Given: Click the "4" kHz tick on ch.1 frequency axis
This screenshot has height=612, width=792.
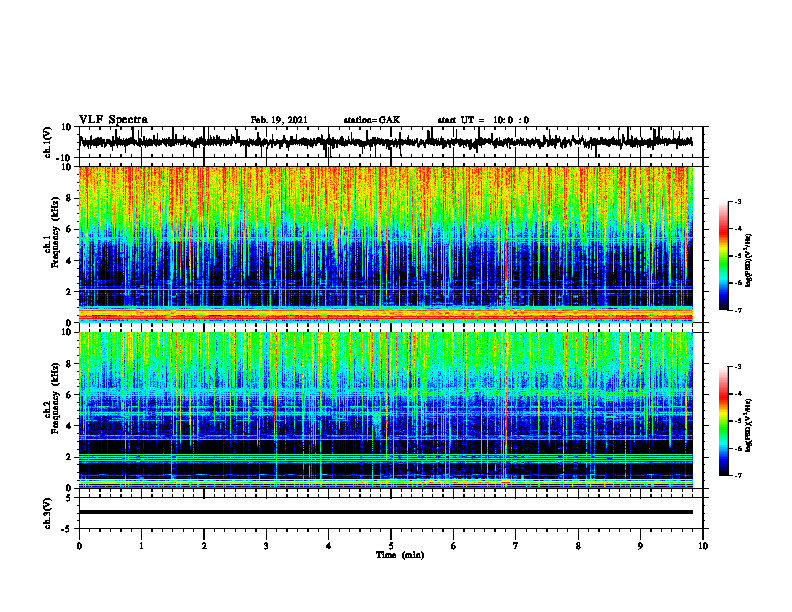Looking at the screenshot, I should (70, 261).
